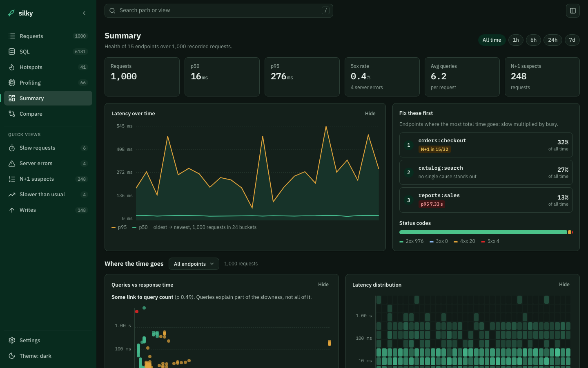Select Compare in the sidebar
Viewport: 588px width, 368px height.
tap(48, 114)
